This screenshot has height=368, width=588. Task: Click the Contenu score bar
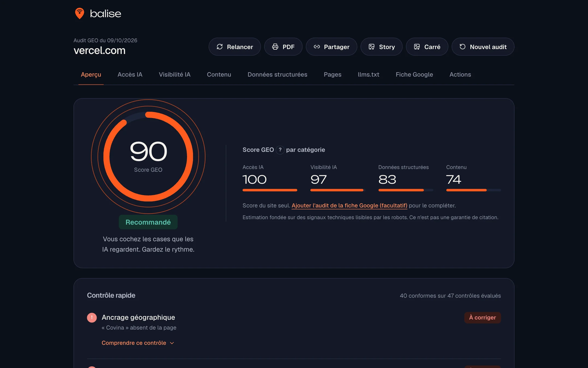pyautogui.click(x=473, y=190)
